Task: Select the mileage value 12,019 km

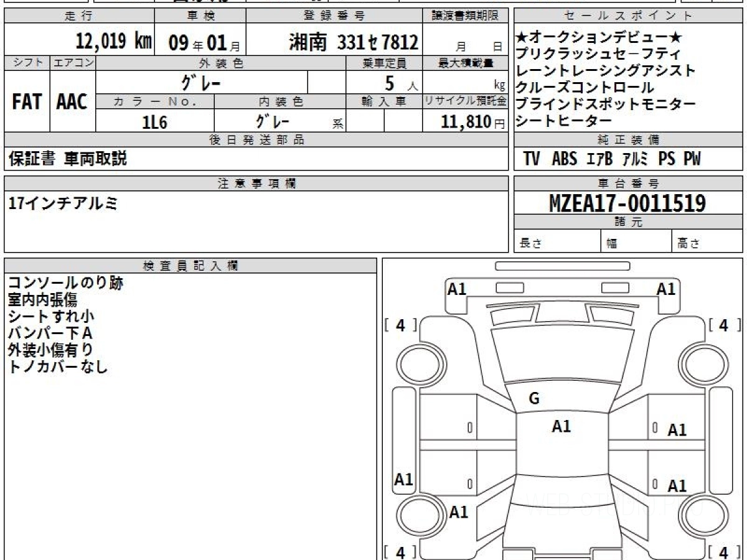Action: [114, 42]
